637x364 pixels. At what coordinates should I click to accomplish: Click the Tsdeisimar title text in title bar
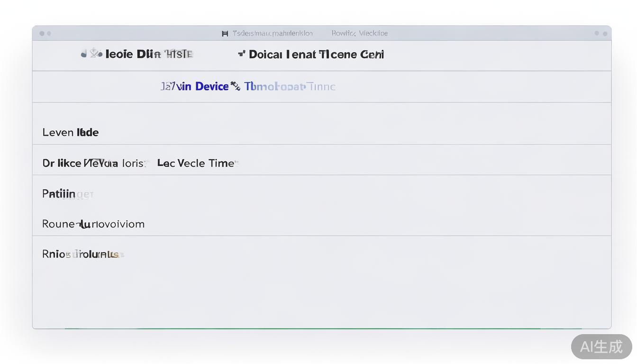(x=273, y=34)
